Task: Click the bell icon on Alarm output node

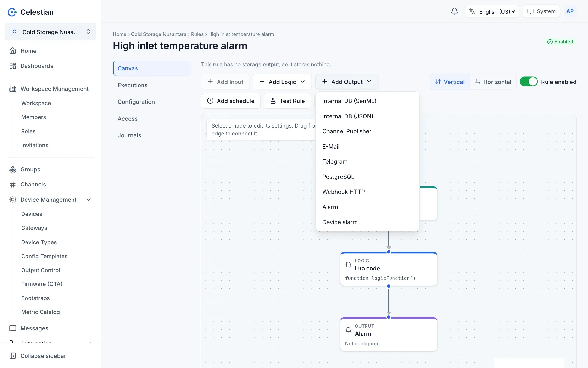Action: coord(348,330)
